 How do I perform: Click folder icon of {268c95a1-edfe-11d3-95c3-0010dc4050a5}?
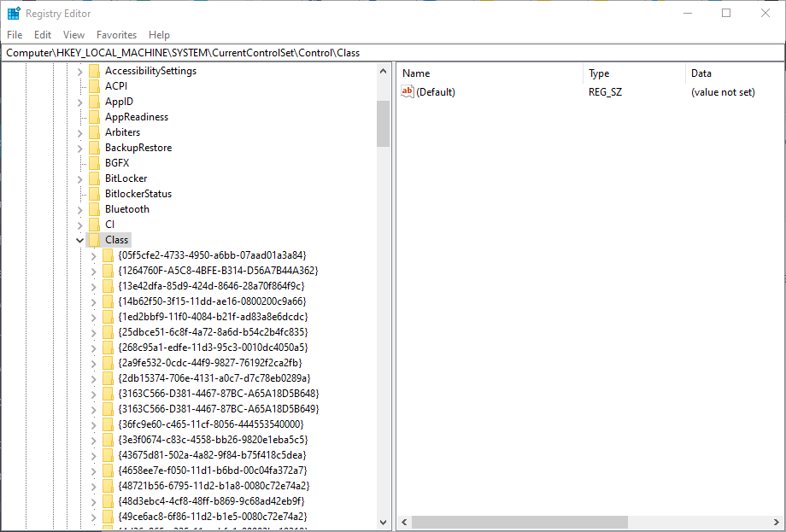coord(108,348)
